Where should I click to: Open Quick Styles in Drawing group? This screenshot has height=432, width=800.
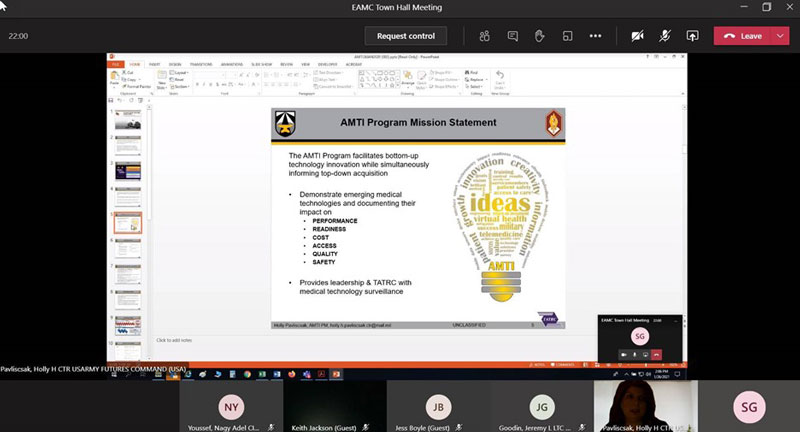(422, 80)
